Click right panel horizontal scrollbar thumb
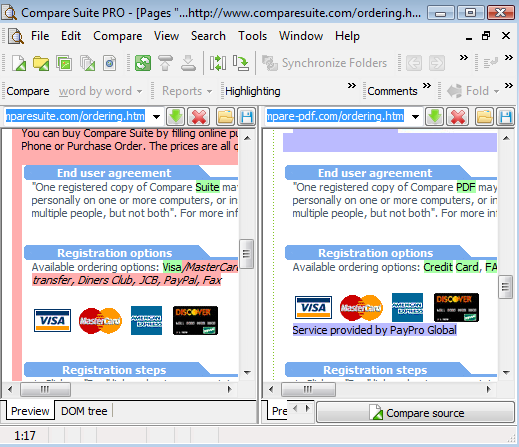The width and height of the screenshot is (519, 447). (x=308, y=389)
